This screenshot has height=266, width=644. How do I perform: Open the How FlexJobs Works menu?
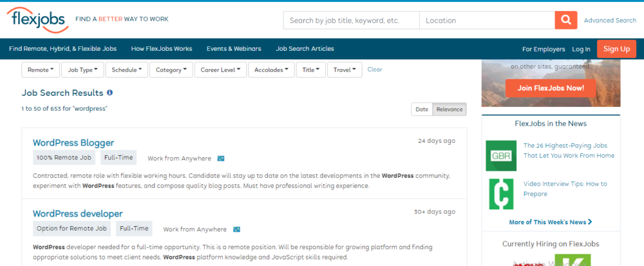(x=162, y=48)
